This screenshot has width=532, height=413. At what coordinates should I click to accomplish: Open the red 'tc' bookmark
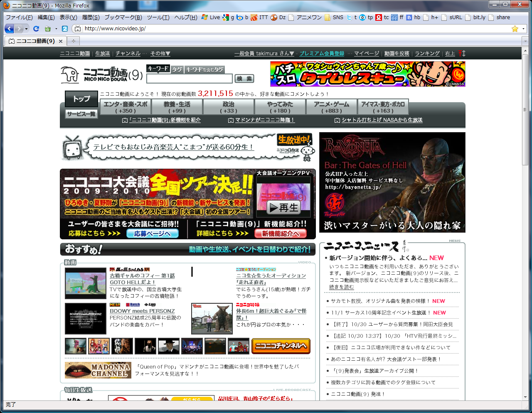click(x=382, y=17)
